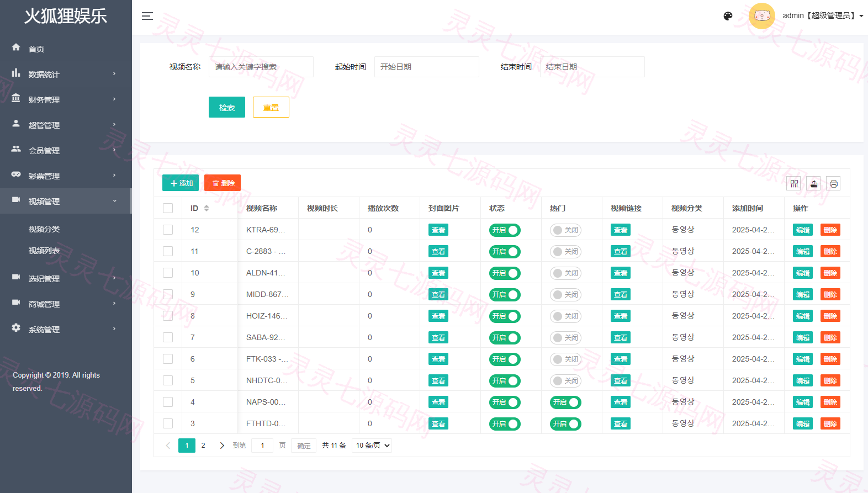Go to next page arrow

tap(222, 446)
